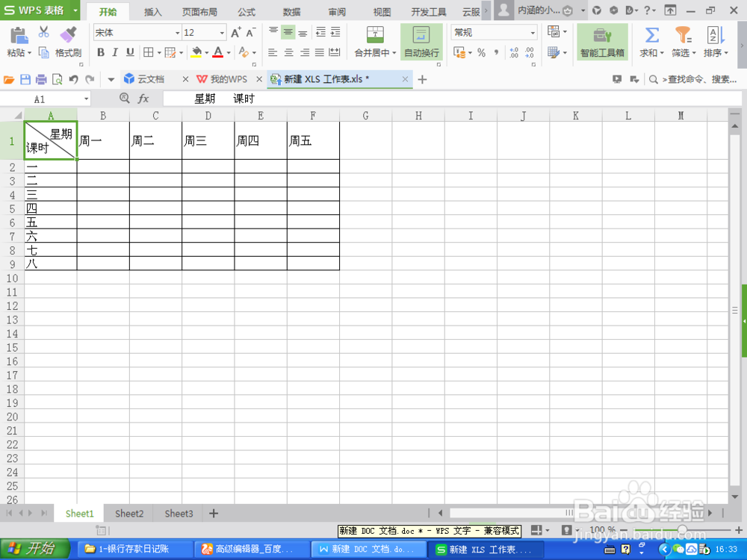Open the font name dropdown
747x560 pixels.
tap(177, 33)
